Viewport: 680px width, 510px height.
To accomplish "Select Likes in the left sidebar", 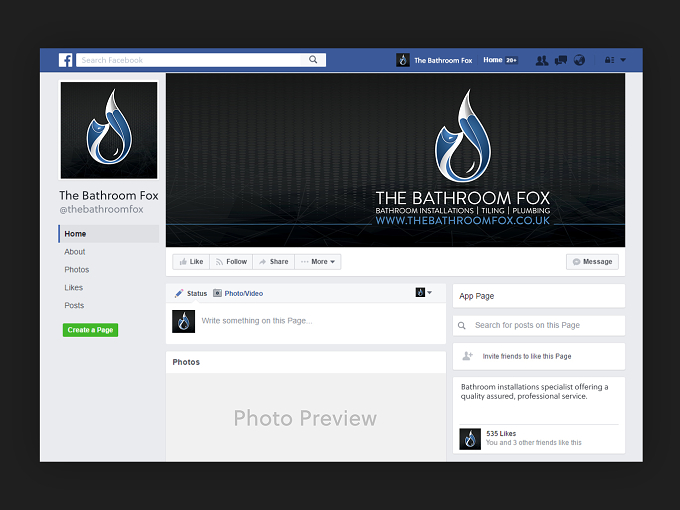I will tap(73, 288).
